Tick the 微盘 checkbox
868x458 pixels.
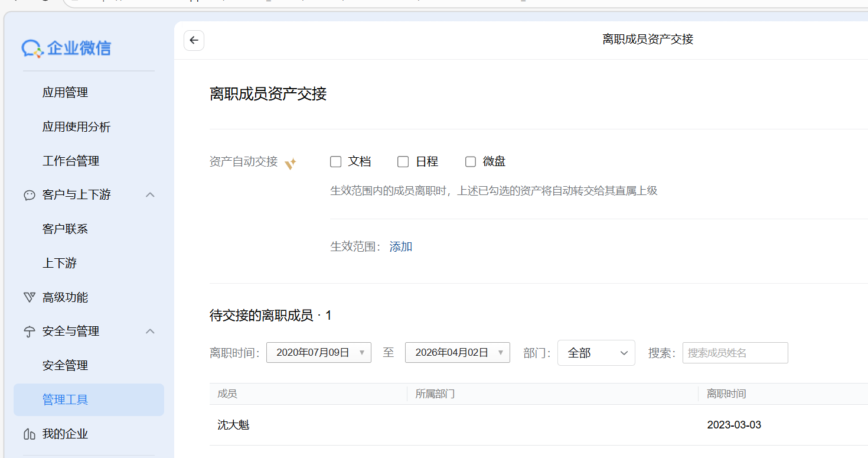(470, 161)
